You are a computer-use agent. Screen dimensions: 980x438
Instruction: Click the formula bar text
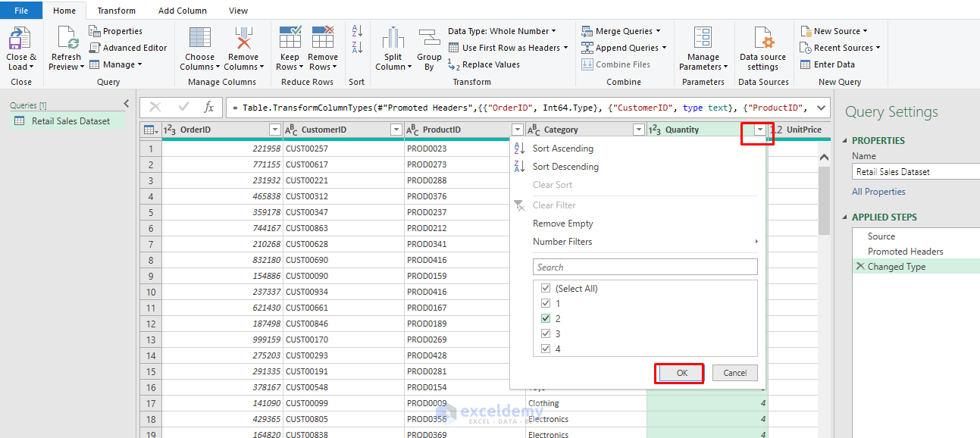point(519,108)
